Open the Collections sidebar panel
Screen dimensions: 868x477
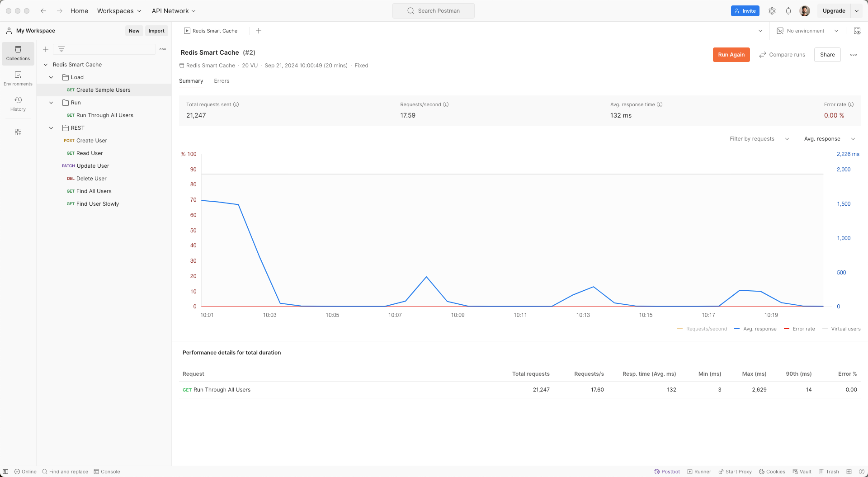point(18,53)
